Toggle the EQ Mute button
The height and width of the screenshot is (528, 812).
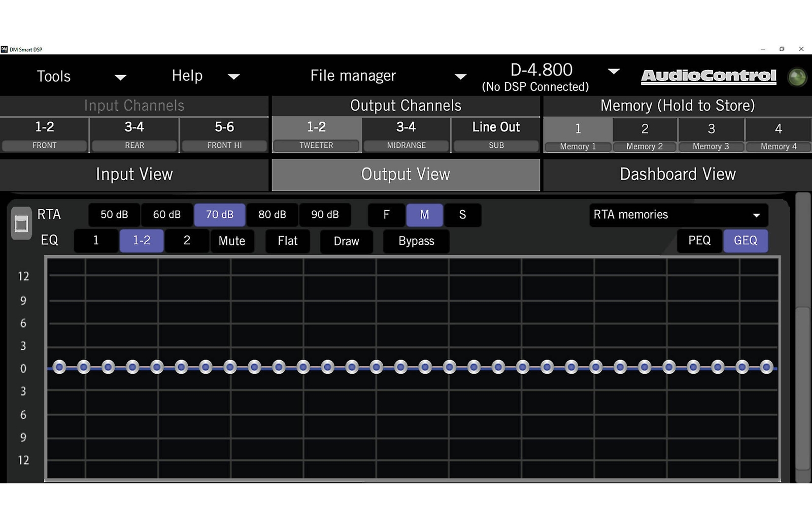tap(232, 241)
